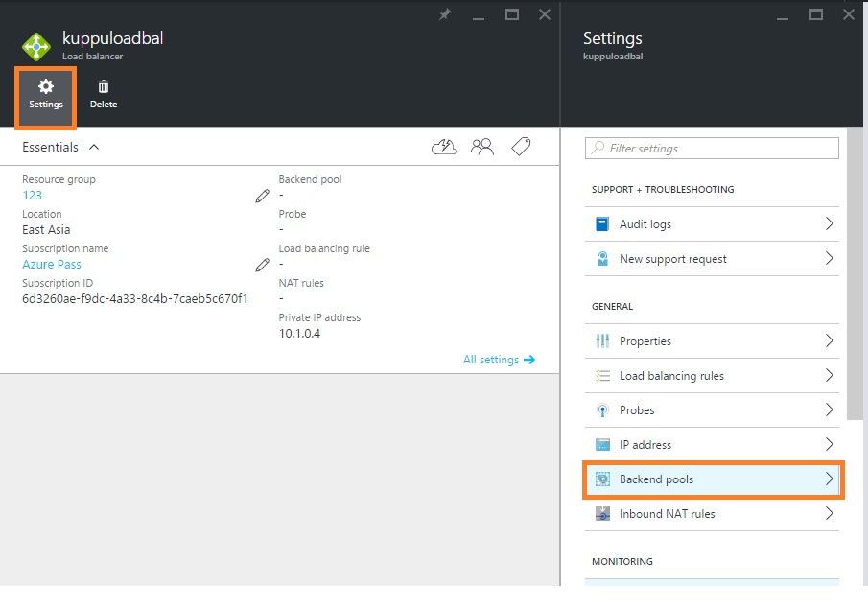Click the All settings link
Viewport: 868px width, 608px height.
click(499, 360)
